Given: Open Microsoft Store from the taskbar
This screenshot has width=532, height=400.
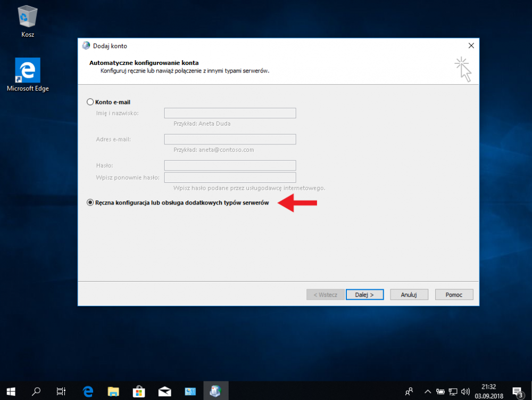Looking at the screenshot, I should click(139, 391).
